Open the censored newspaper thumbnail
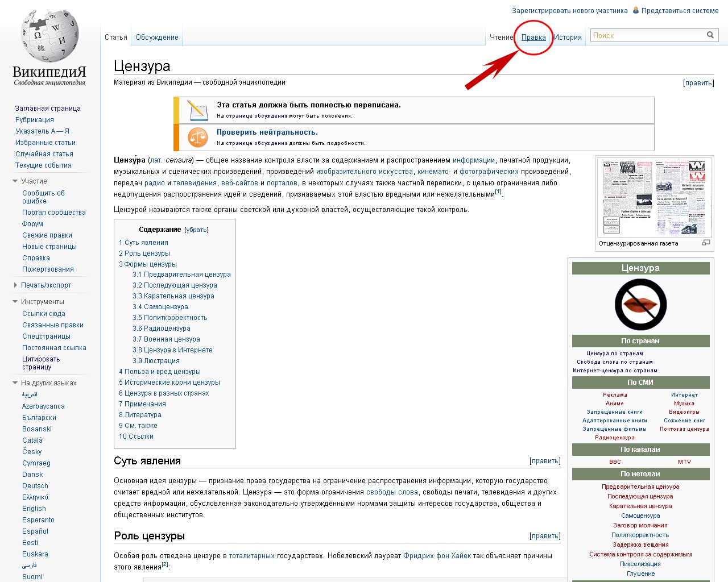Viewport: 728px width, 582px height. click(x=654, y=197)
